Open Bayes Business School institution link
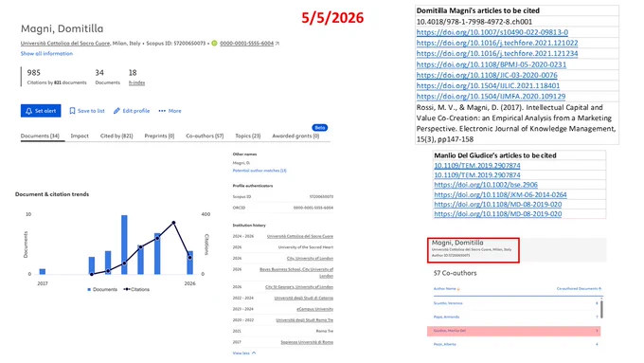The width and height of the screenshot is (644, 363). [296, 272]
